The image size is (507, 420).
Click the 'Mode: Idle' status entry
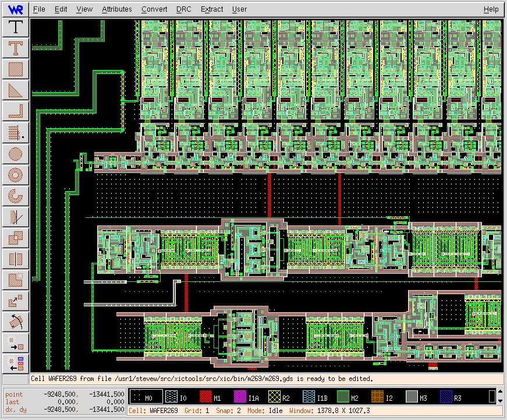click(x=265, y=411)
